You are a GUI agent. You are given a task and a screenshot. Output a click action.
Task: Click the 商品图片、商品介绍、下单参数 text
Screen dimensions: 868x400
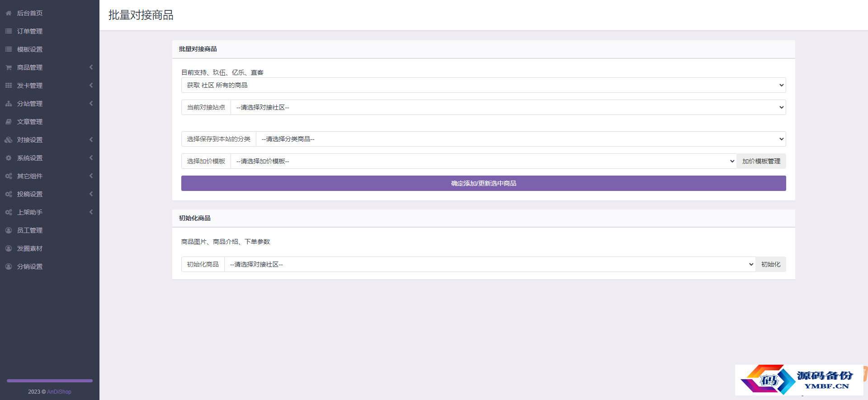226,242
